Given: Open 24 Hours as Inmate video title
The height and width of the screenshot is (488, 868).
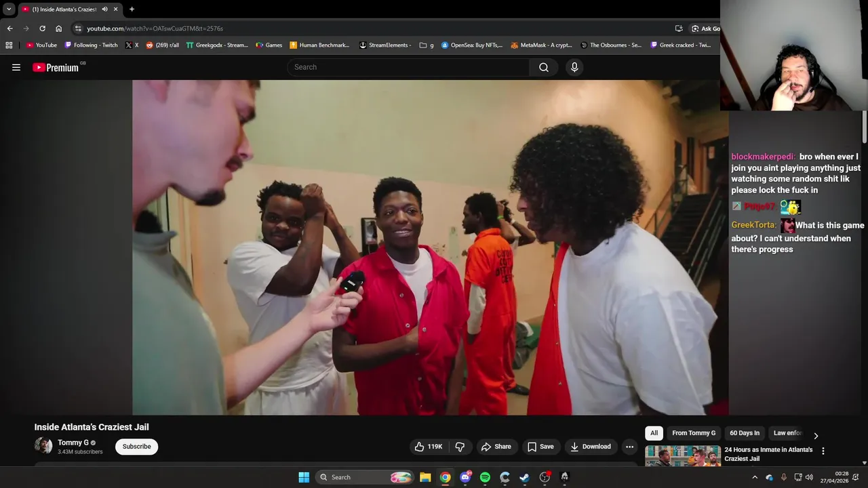Looking at the screenshot, I should [768, 454].
